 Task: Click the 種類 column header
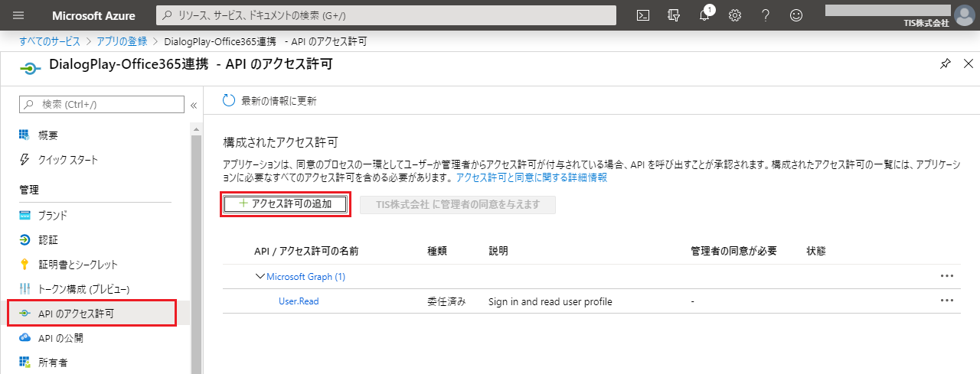click(437, 251)
